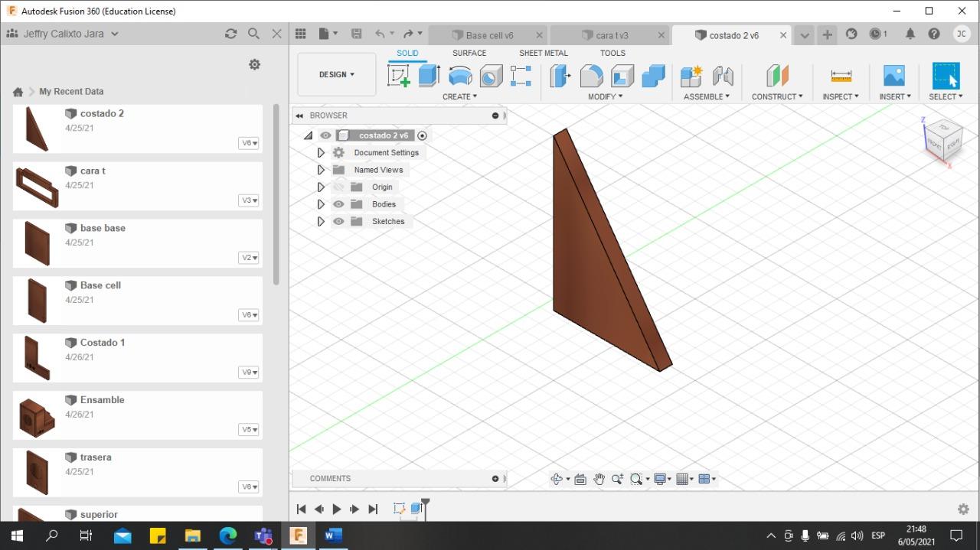Select the Create Sketch tool
Viewport: 980px width, 550px height.
coord(399,75)
